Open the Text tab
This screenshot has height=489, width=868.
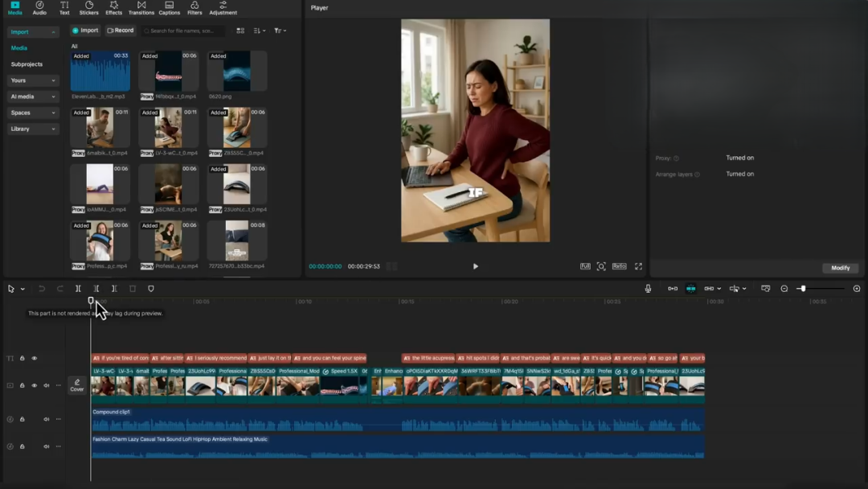pos(64,8)
